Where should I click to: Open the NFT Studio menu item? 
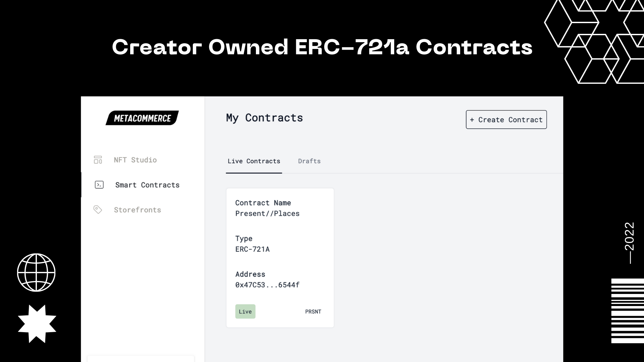135,160
